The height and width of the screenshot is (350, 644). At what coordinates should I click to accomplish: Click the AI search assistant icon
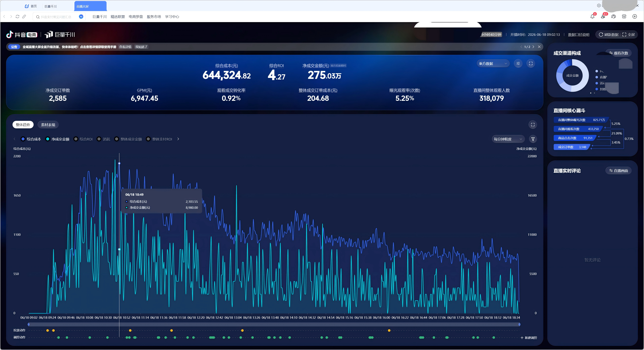click(81, 17)
